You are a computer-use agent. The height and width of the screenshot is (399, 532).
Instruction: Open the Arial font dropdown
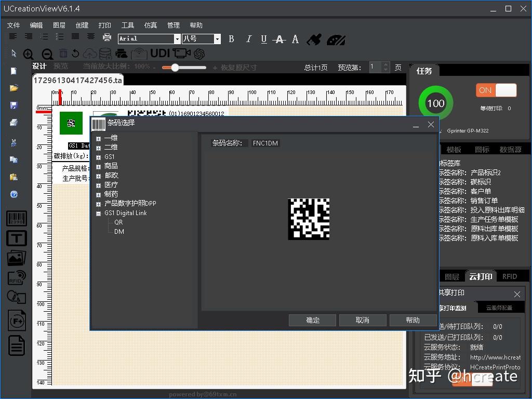pyautogui.click(x=177, y=39)
